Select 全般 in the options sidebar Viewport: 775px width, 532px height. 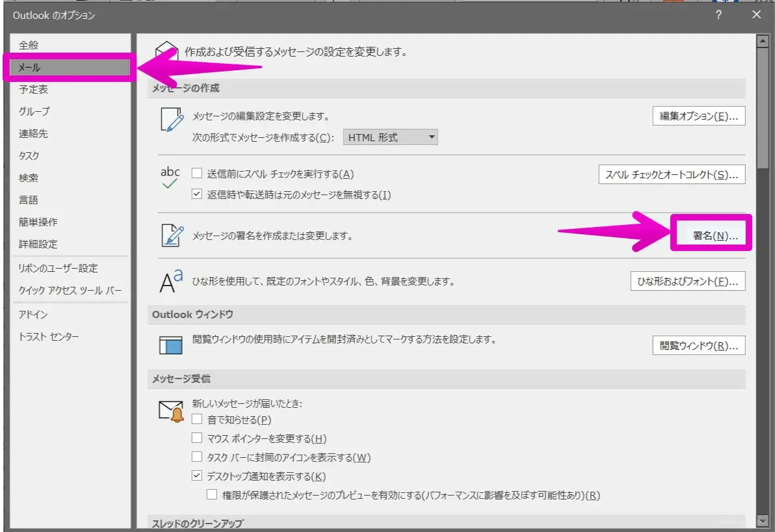coord(70,45)
